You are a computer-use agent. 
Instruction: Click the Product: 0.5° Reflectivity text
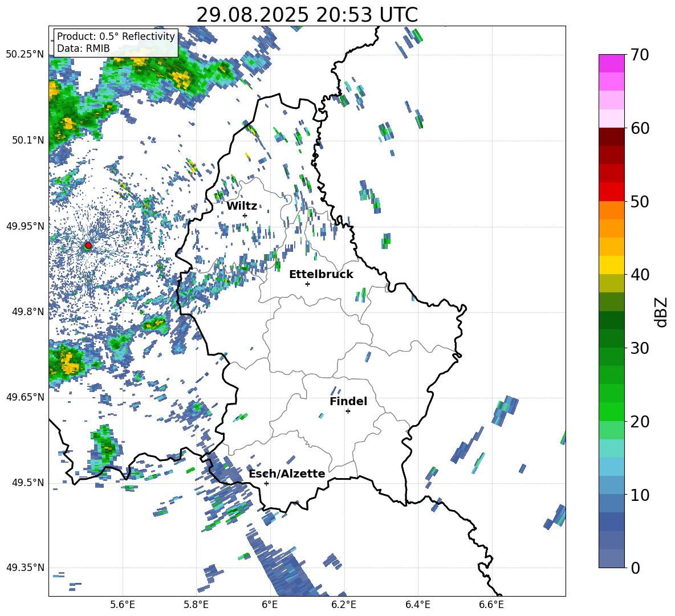click(x=116, y=36)
